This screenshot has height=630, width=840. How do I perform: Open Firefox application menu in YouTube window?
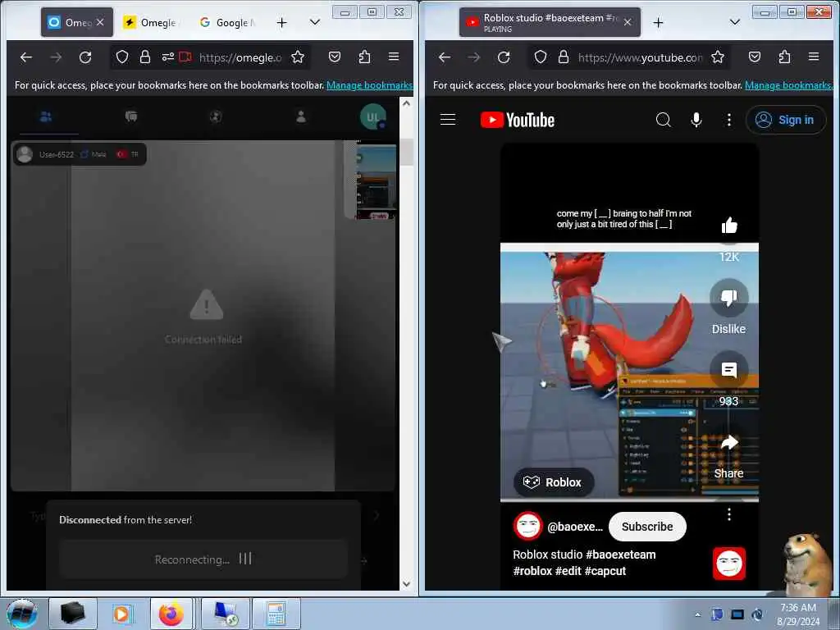coord(814,57)
